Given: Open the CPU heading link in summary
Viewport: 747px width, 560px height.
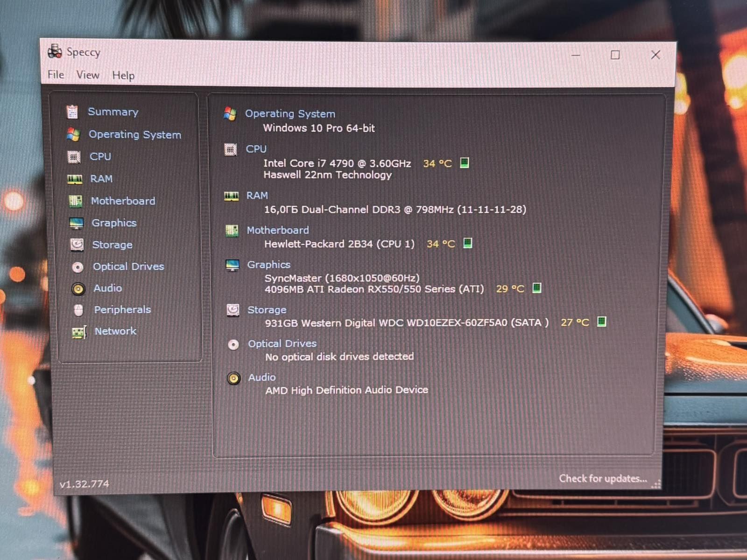Looking at the screenshot, I should (256, 149).
